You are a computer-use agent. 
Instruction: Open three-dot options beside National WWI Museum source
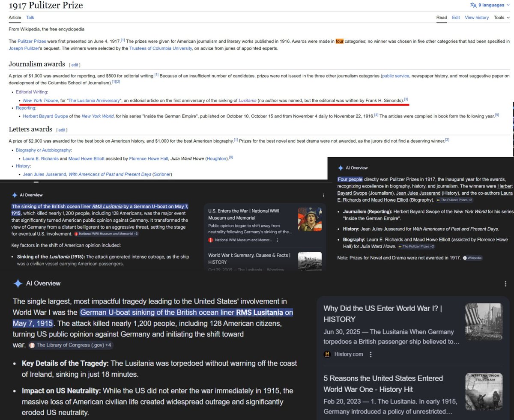(277, 240)
